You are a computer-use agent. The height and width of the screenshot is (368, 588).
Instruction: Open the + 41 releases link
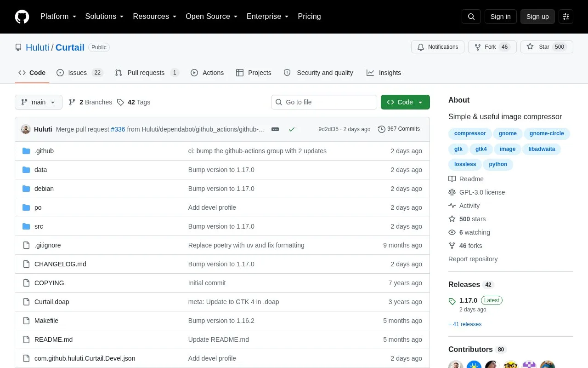465,324
